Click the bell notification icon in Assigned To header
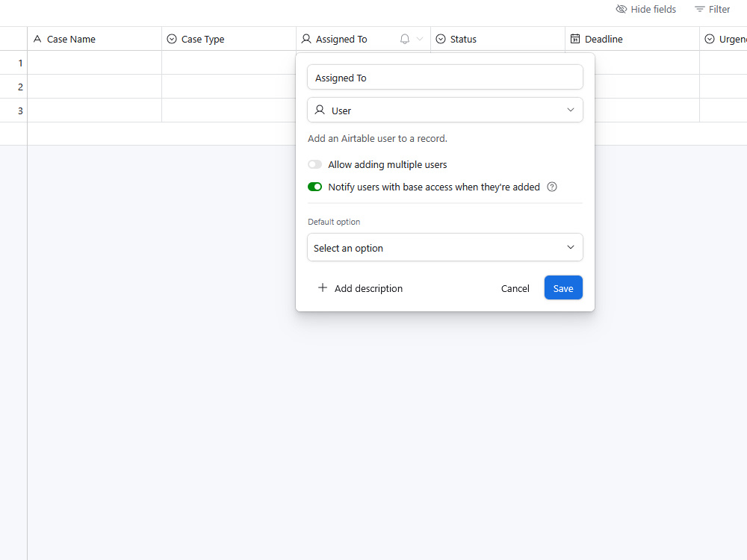This screenshot has height=560, width=747. click(x=404, y=39)
